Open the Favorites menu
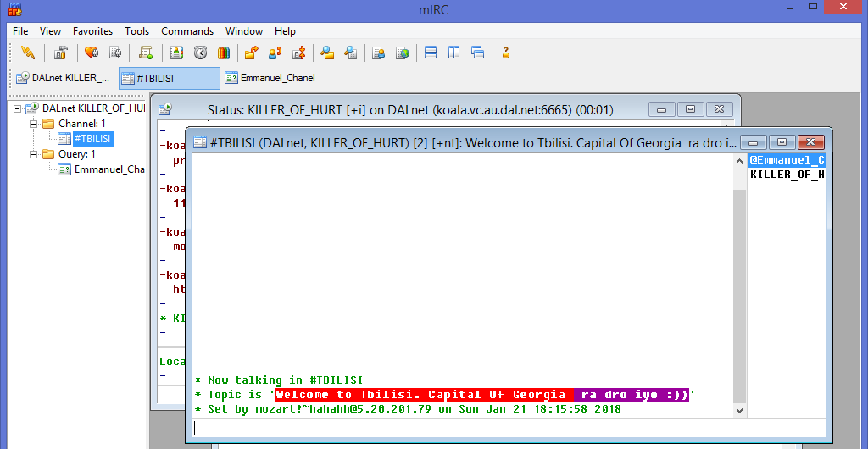The height and width of the screenshot is (449, 868). point(93,31)
